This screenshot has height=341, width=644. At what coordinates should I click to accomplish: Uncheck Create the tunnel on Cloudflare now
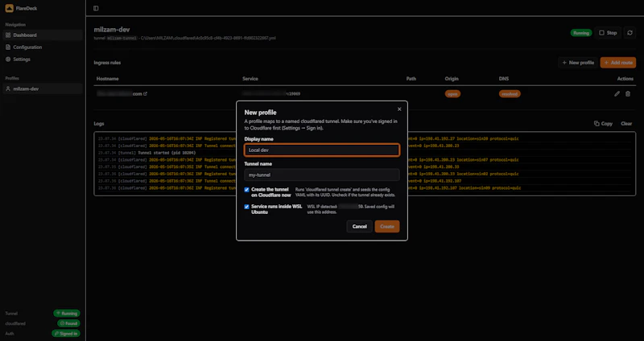(x=246, y=190)
